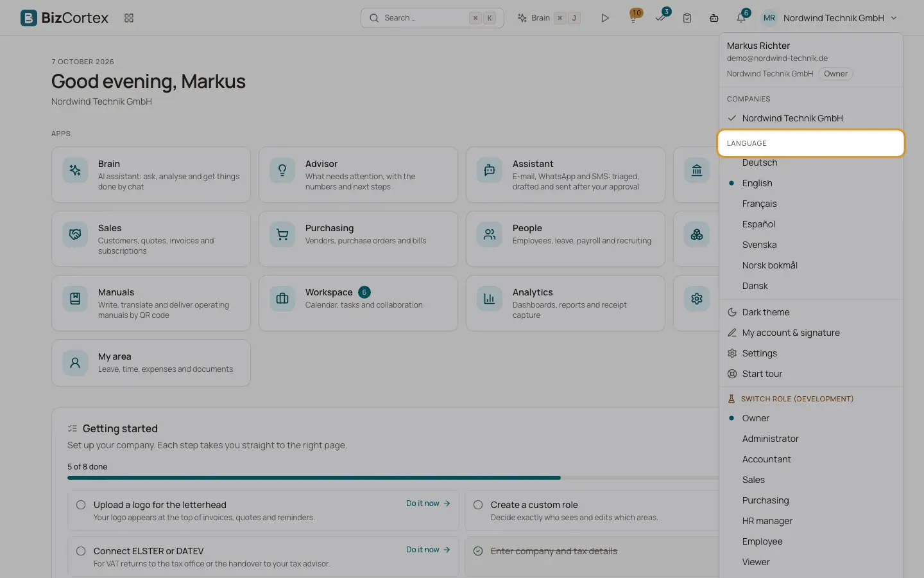Image resolution: width=924 pixels, height=578 pixels.
Task: Tick the 'Upload a logo for the letterhead' circle
Action: pyautogui.click(x=81, y=505)
